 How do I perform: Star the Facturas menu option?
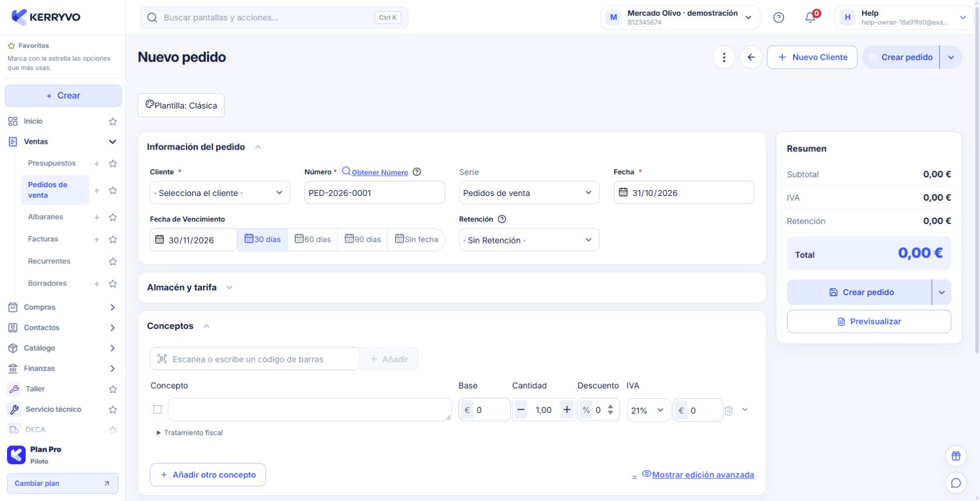point(113,239)
